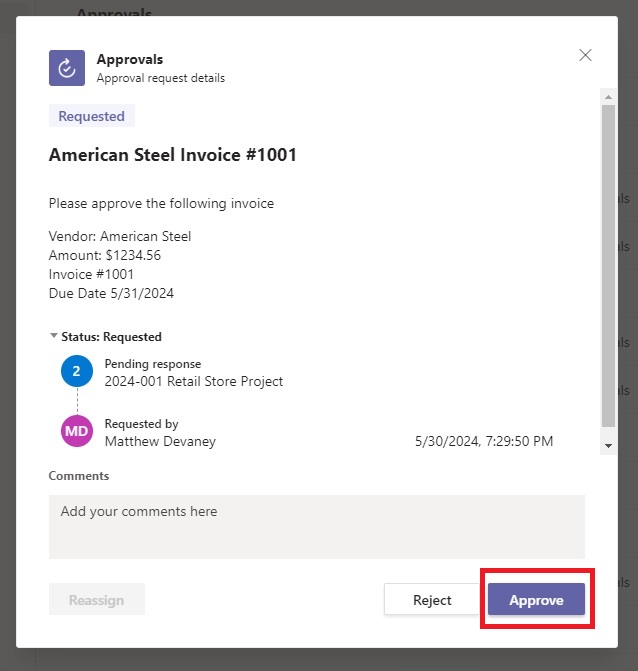Image resolution: width=638 pixels, height=671 pixels.
Task: Click the Due Date 5/31/2024 line
Action: [x=111, y=294]
